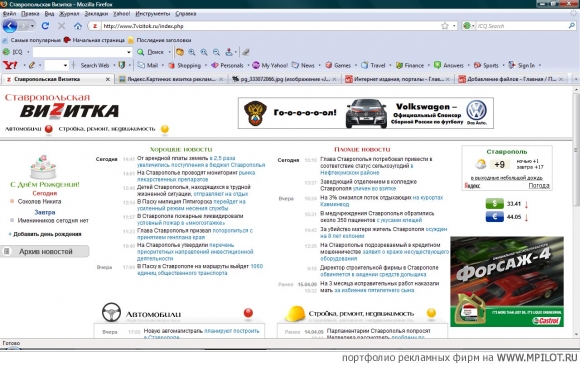Viewport: 580px width, 365px height.
Task: Click the Yahoo Y! toolbar logo
Action: pos(10,65)
